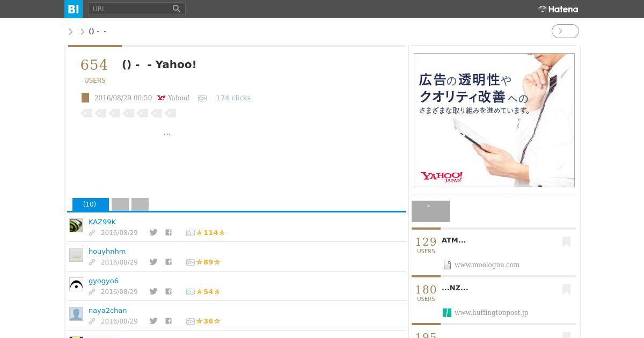
Task: View the 36 stars on naya2chan's comment
Action: click(208, 321)
